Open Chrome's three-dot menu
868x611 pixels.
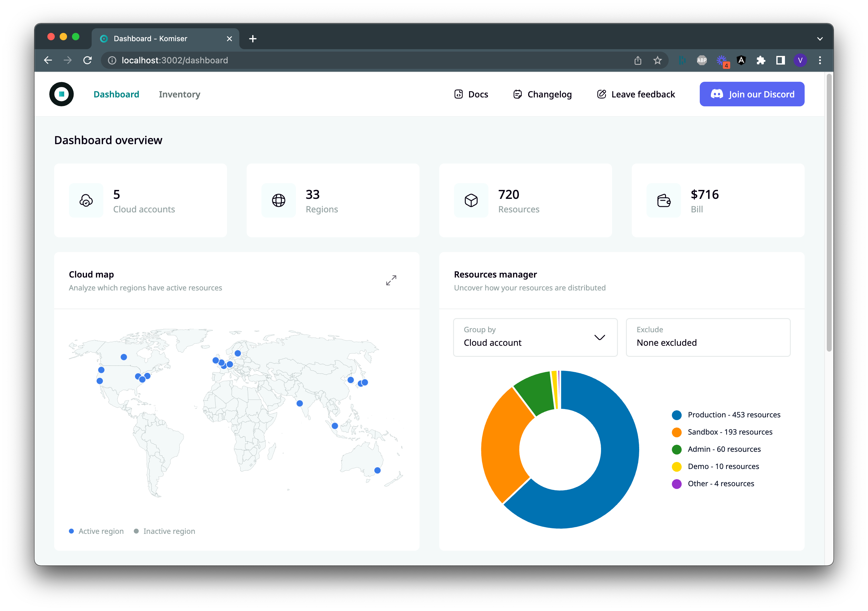tap(820, 61)
